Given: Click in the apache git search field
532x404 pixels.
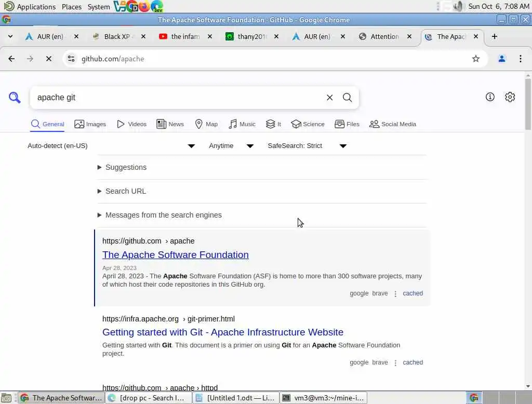Looking at the screenshot, I should [x=178, y=98].
